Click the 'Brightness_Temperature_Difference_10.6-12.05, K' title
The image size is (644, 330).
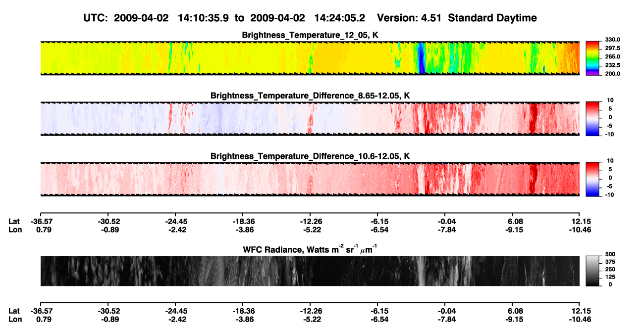[x=310, y=156]
